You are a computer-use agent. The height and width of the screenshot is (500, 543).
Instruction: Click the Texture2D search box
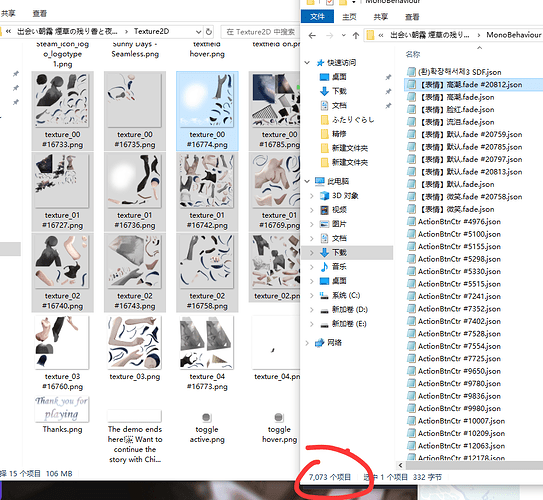click(x=260, y=32)
